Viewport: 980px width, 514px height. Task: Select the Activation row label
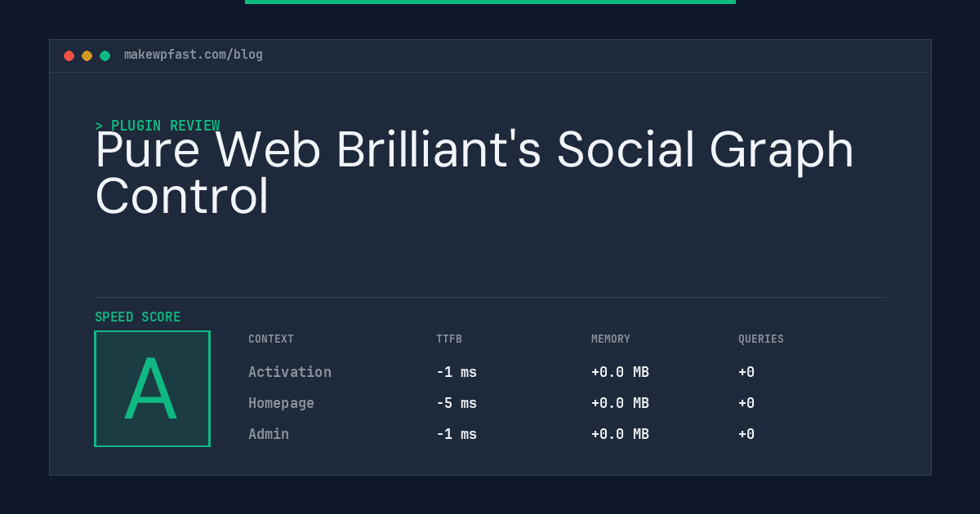coord(290,372)
